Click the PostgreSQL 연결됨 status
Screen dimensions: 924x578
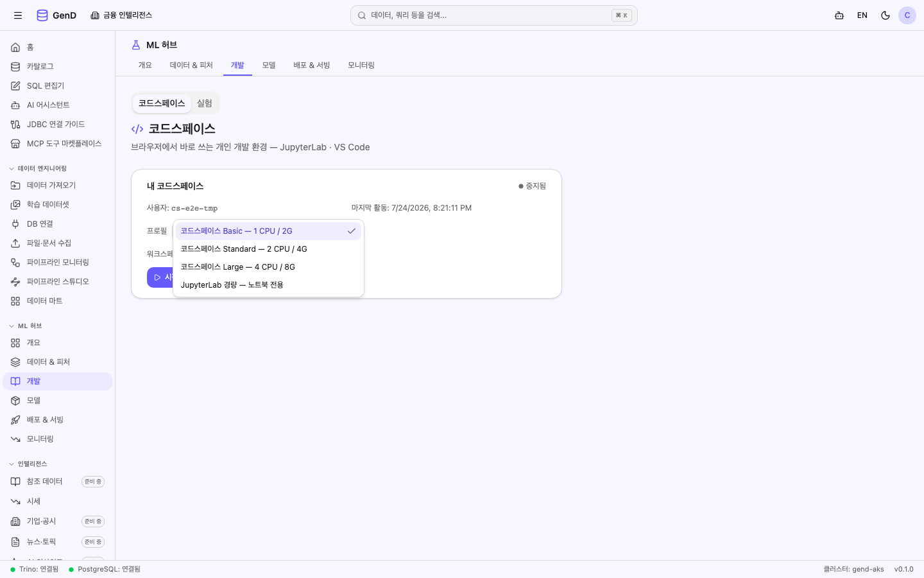[x=105, y=569]
